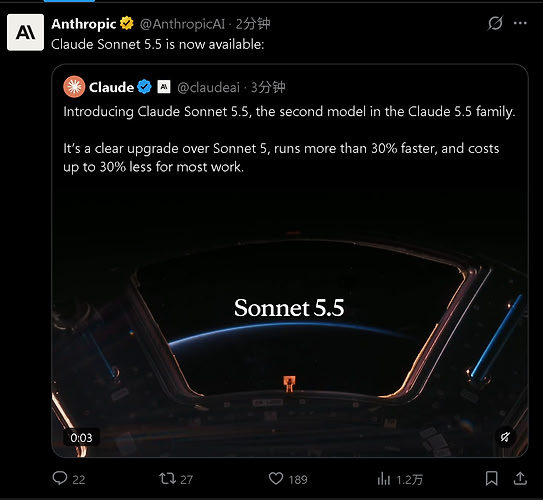543x500 pixels.
Task: Unmute the video with speaker icon
Action: tap(505, 437)
